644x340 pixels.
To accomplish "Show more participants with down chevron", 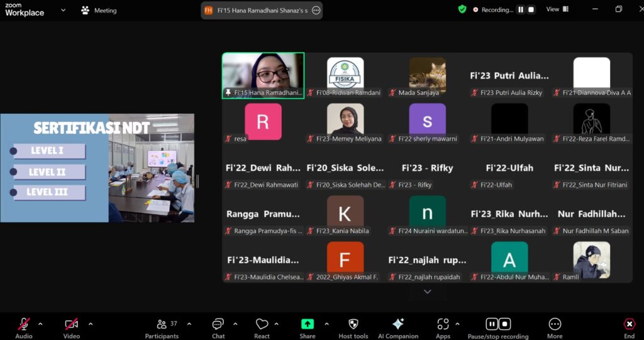I will click(428, 292).
